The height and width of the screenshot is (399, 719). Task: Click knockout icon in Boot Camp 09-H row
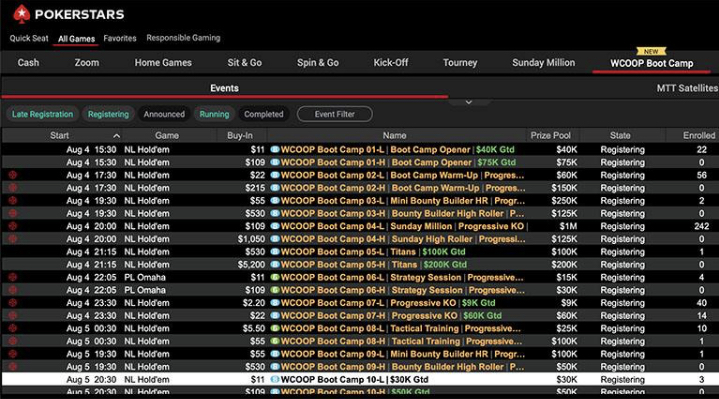point(13,367)
